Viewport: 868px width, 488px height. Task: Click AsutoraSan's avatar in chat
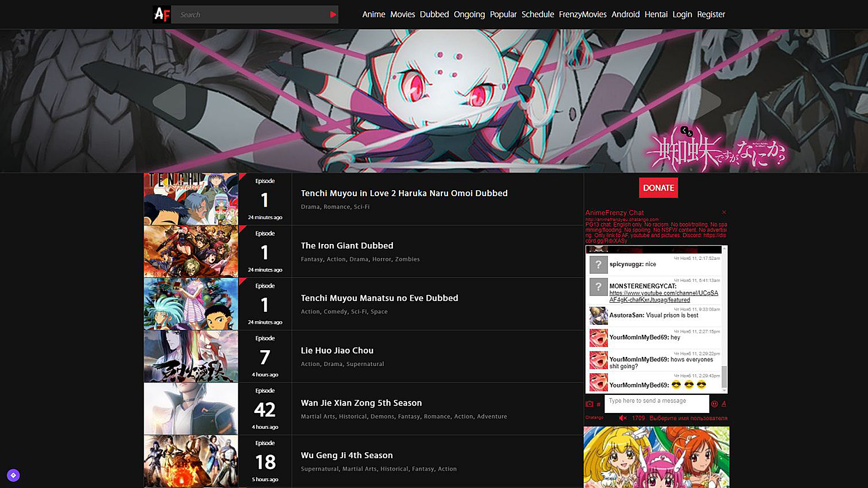tap(598, 316)
